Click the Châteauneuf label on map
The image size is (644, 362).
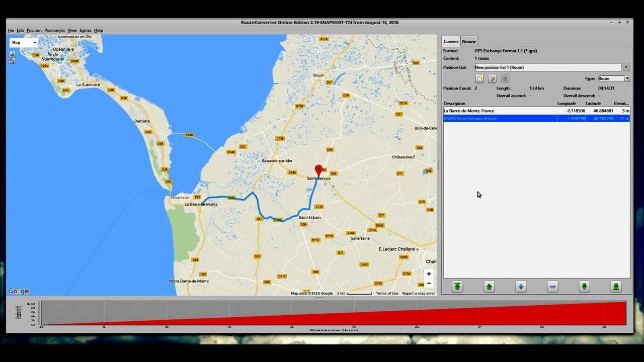[403, 157]
